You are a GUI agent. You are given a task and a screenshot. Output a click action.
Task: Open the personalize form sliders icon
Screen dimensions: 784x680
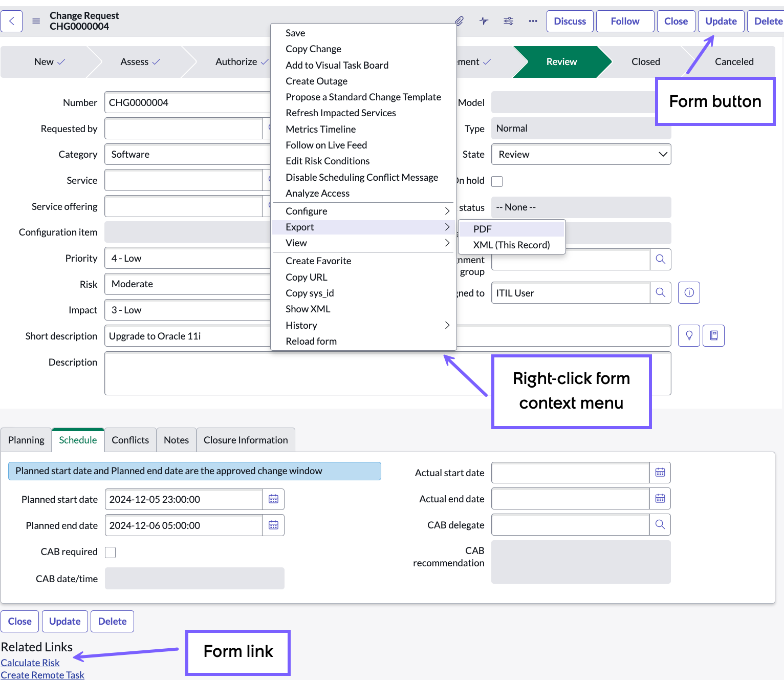pos(508,21)
